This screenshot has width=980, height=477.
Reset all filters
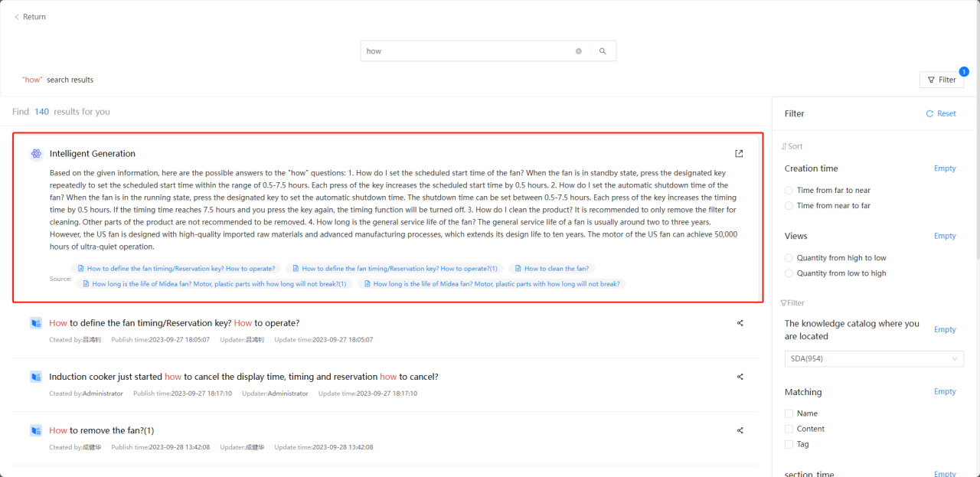pos(941,113)
